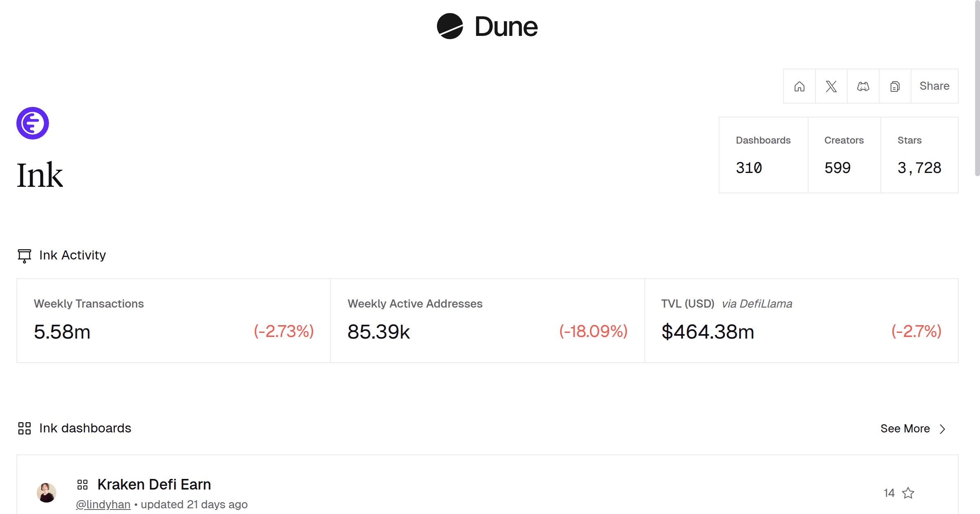Screen dimensions: 980x514
Task: Star the Kraken Defi Earn dashboard
Action: pyautogui.click(x=908, y=493)
